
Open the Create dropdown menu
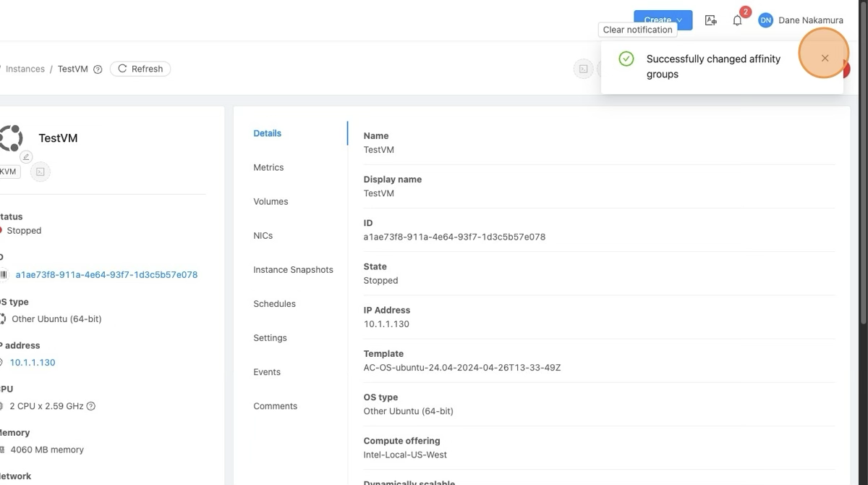(663, 20)
